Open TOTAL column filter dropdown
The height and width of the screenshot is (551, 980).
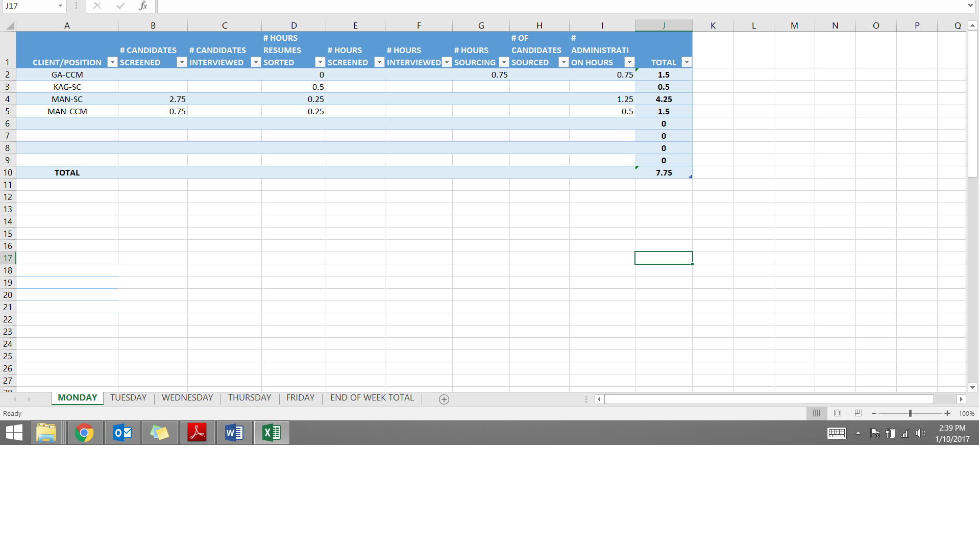point(687,62)
